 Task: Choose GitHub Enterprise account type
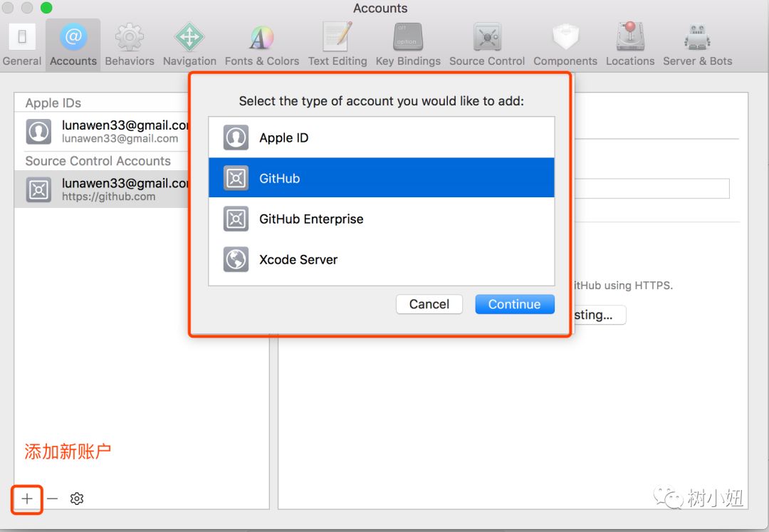382,219
